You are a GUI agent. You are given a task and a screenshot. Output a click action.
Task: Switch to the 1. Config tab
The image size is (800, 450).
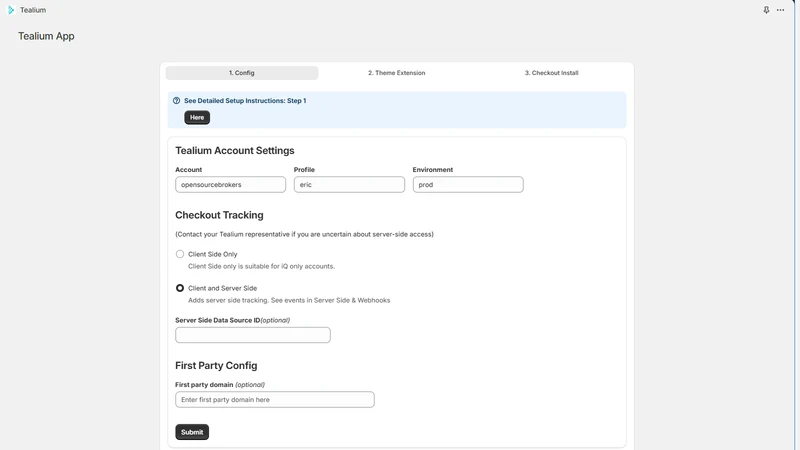tap(242, 73)
